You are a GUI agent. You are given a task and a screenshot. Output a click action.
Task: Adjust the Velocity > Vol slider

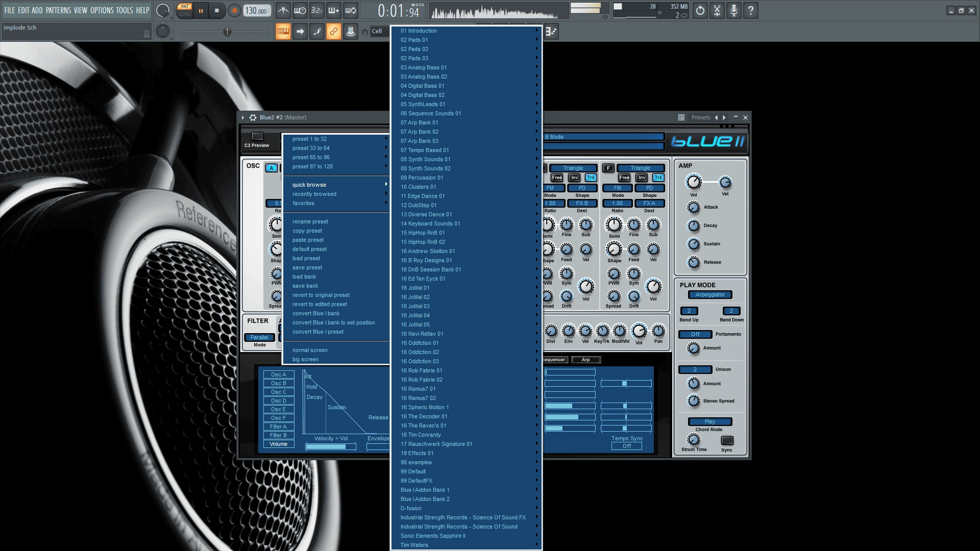pos(330,446)
